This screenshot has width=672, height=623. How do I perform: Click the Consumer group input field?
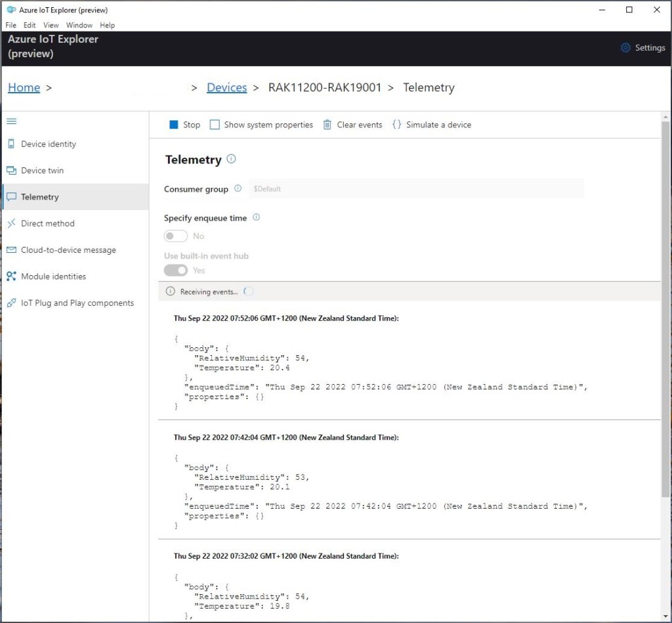pos(416,189)
